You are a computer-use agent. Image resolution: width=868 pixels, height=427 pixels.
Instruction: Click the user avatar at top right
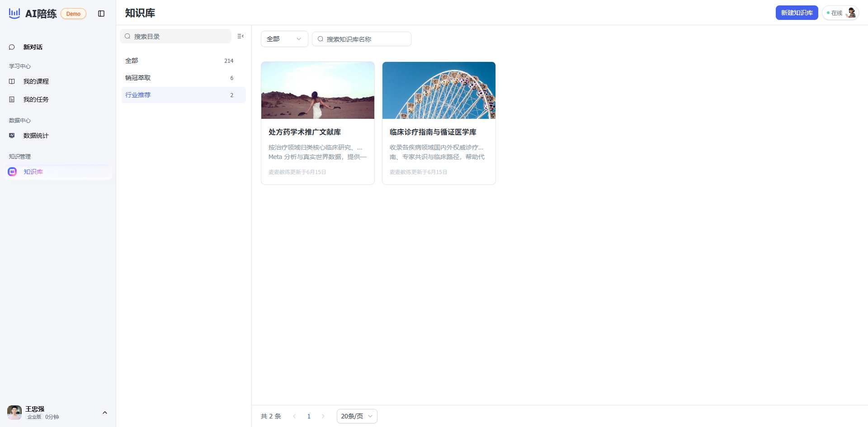pyautogui.click(x=851, y=13)
